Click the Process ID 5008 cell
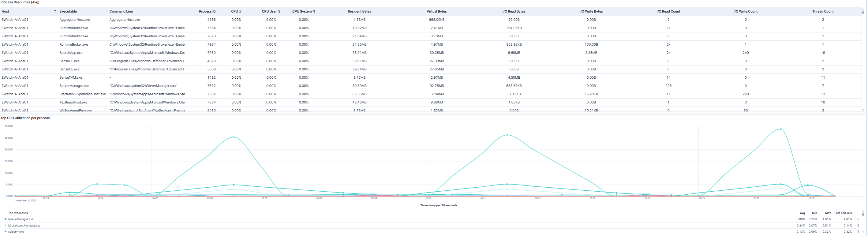The height and width of the screenshot is (236, 868). tap(211, 69)
